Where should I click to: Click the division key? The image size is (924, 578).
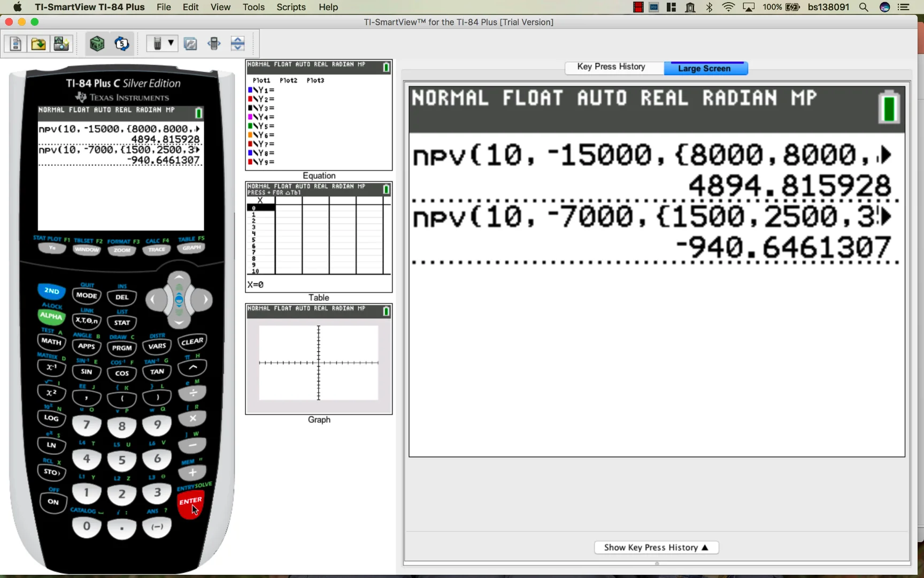click(x=192, y=393)
